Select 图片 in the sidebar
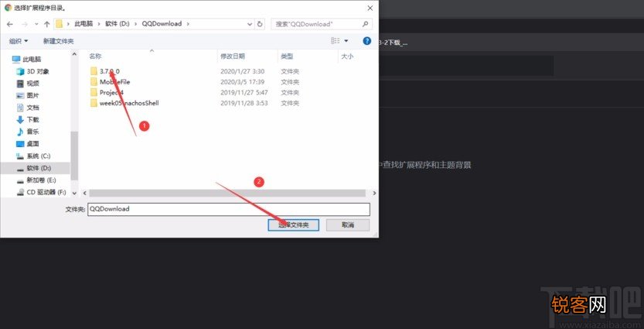Screen dimensions: 644x329 (x=32, y=95)
